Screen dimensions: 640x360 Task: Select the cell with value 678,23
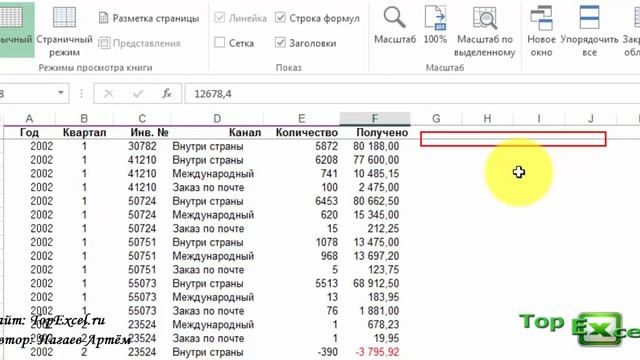point(375,324)
